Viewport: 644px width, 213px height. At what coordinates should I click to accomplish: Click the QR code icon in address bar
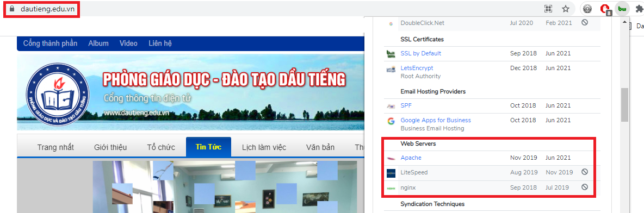click(548, 9)
